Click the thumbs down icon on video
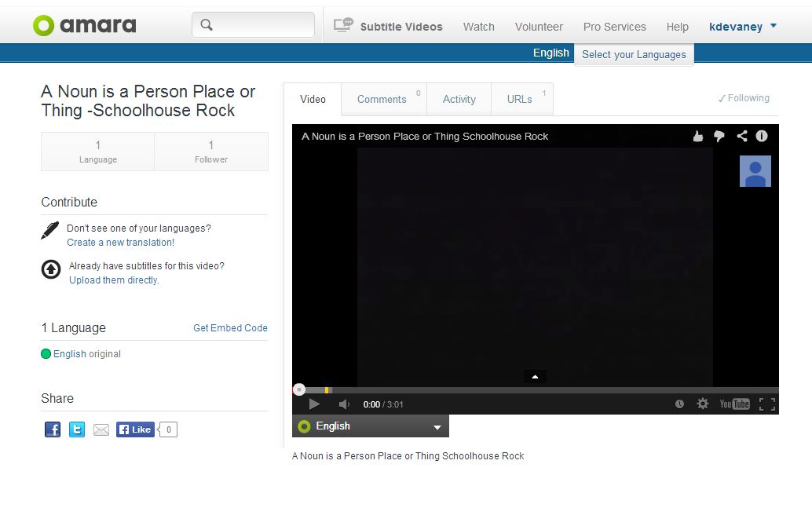This screenshot has width=812, height=508. pos(719,136)
